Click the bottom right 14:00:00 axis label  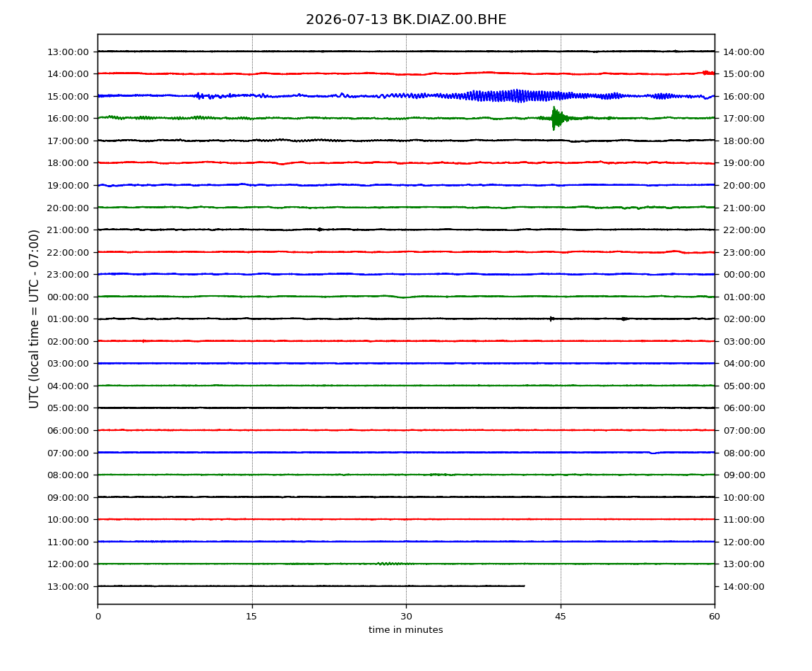[x=744, y=586]
